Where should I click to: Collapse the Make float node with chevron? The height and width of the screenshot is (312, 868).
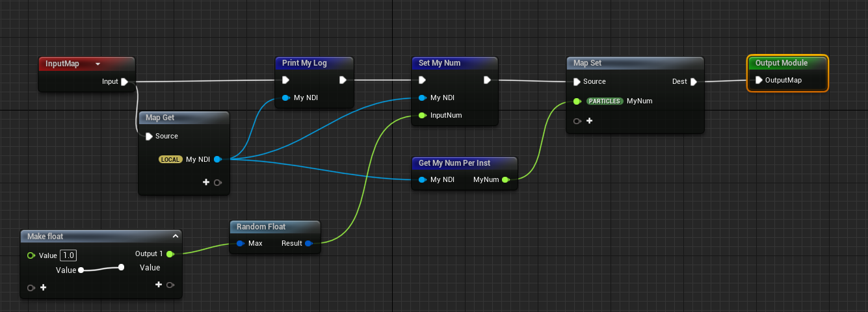(175, 237)
